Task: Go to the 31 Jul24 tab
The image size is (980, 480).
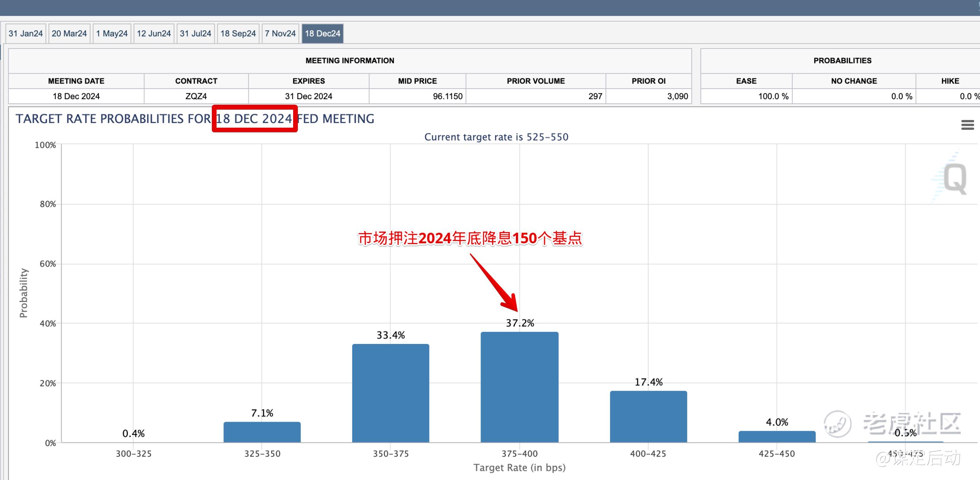Action: [195, 34]
